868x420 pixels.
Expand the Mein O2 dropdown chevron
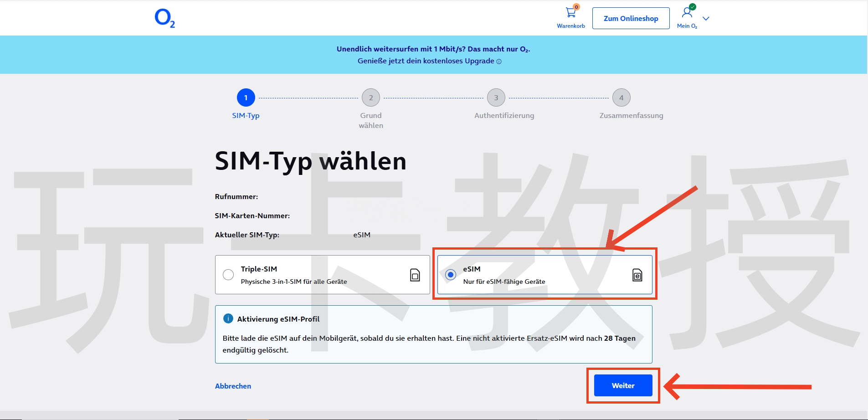[706, 19]
